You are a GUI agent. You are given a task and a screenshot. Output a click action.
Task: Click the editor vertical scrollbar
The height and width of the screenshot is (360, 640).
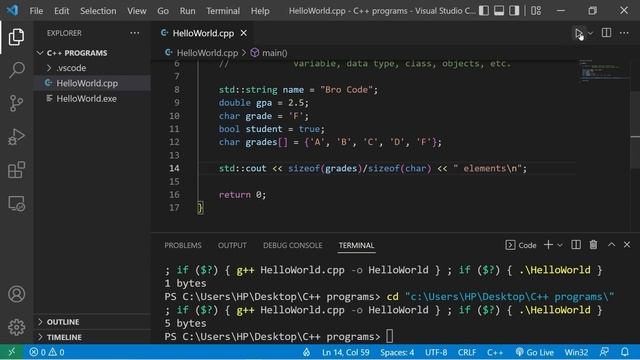point(635,131)
